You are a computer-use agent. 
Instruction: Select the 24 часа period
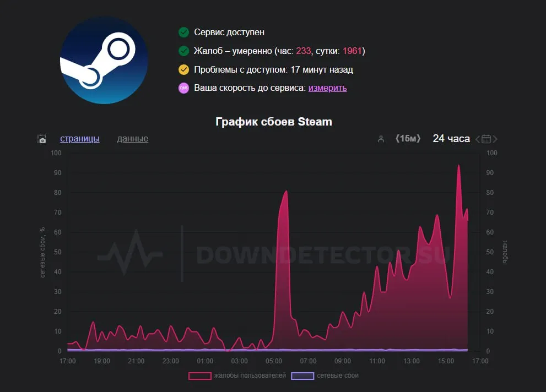pos(451,138)
